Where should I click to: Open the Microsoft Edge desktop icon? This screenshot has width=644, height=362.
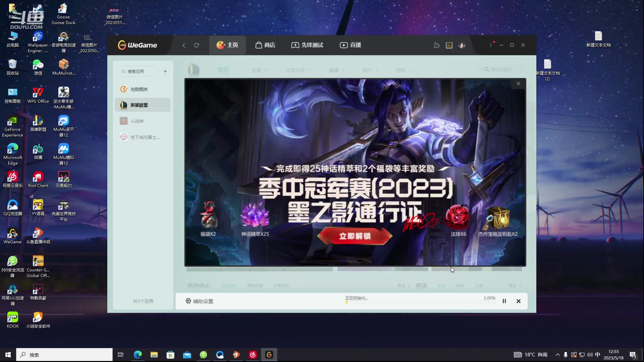point(12,155)
